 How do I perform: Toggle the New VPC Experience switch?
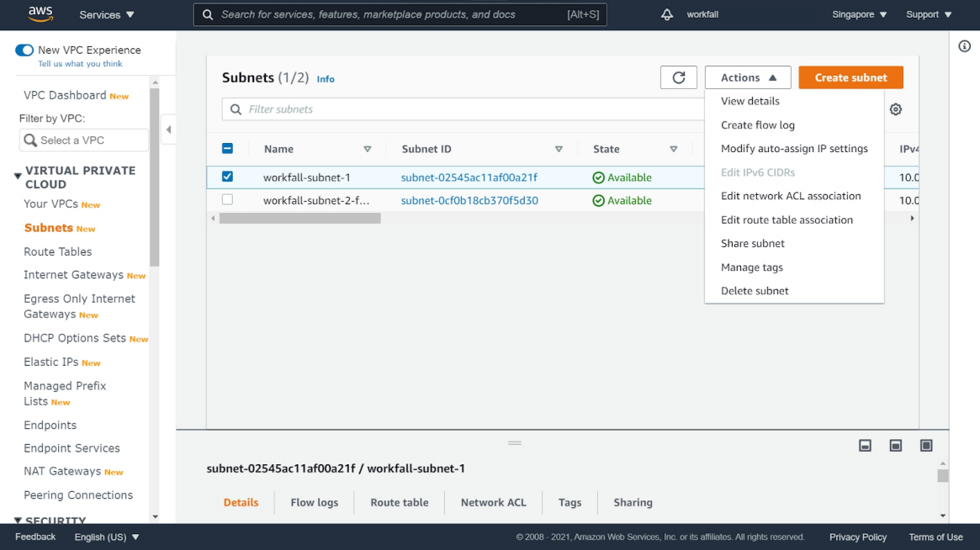coord(24,50)
